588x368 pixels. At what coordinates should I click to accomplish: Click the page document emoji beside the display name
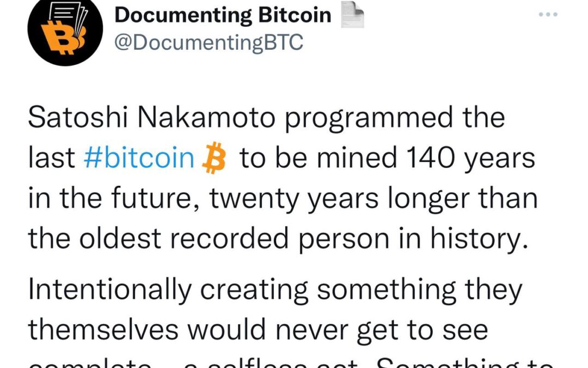pos(354,14)
